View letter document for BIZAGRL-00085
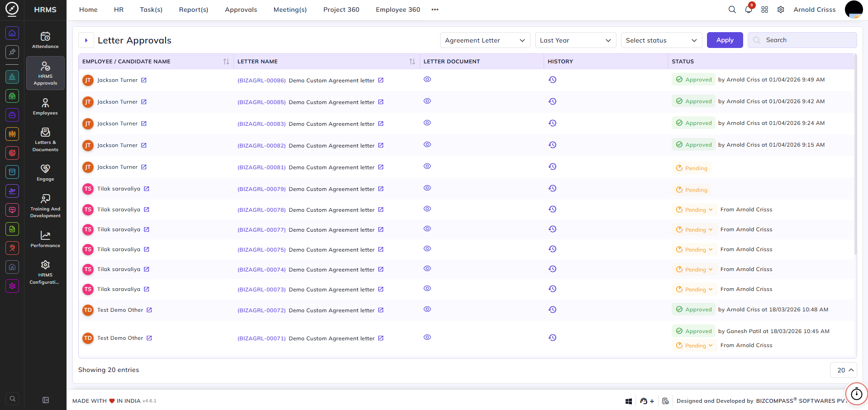Image resolution: width=868 pixels, height=410 pixels. pyautogui.click(x=427, y=101)
